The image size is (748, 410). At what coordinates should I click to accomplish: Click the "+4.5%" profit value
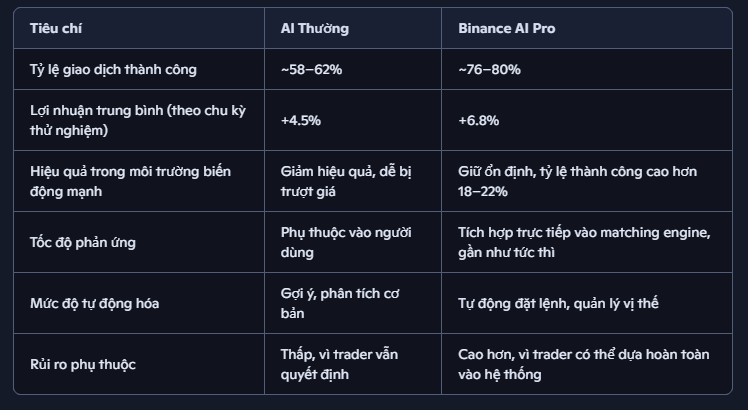300,120
